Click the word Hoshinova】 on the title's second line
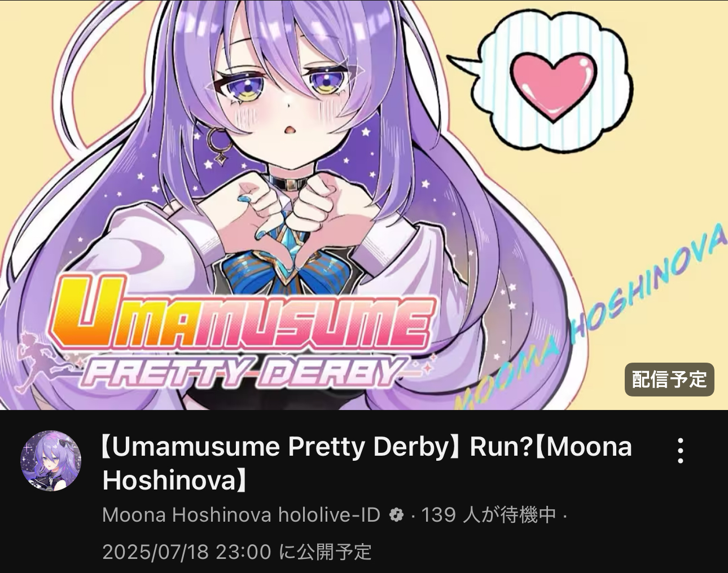 (x=175, y=480)
